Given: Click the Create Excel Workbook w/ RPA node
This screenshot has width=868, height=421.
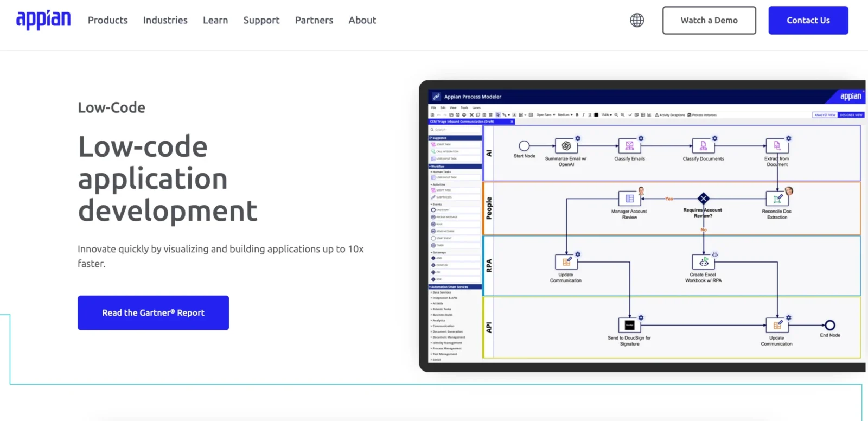Looking at the screenshot, I should [704, 262].
